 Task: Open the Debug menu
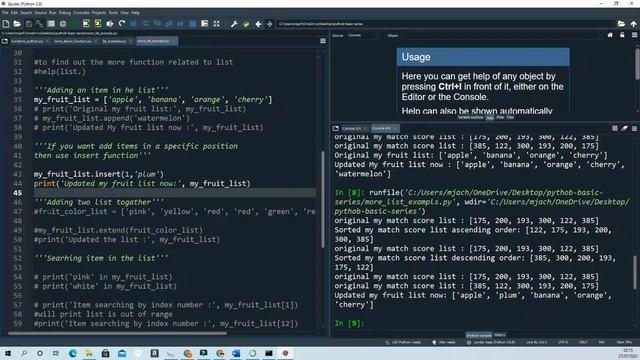tap(64, 13)
